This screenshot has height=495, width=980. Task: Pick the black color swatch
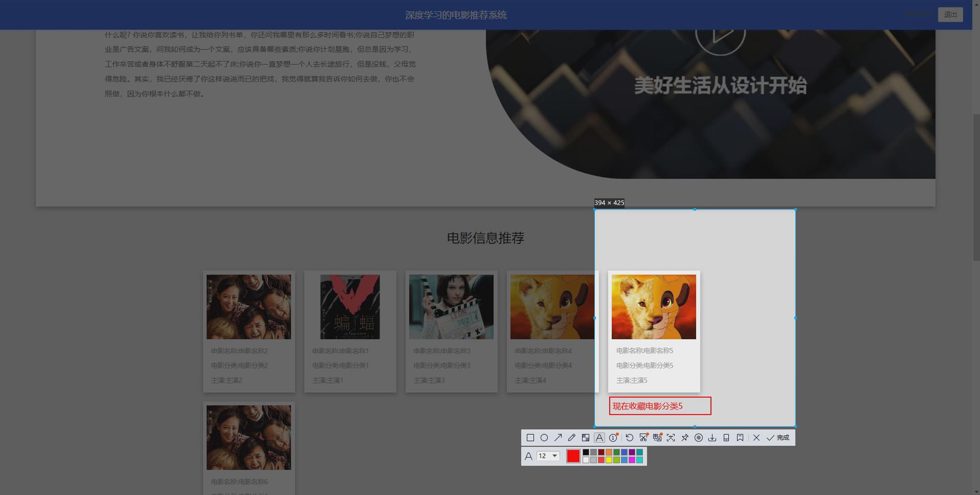click(586, 452)
